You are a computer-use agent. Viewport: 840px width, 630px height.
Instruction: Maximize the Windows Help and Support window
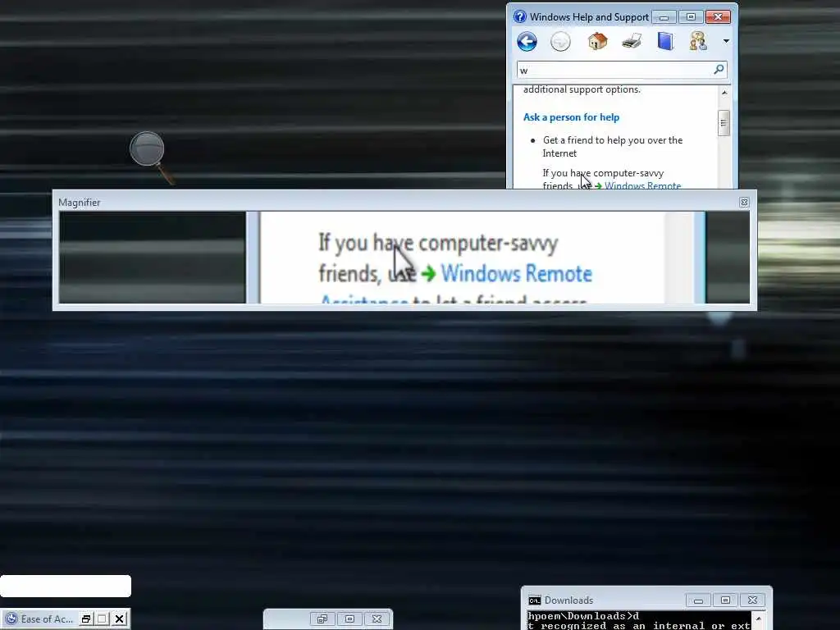(691, 17)
